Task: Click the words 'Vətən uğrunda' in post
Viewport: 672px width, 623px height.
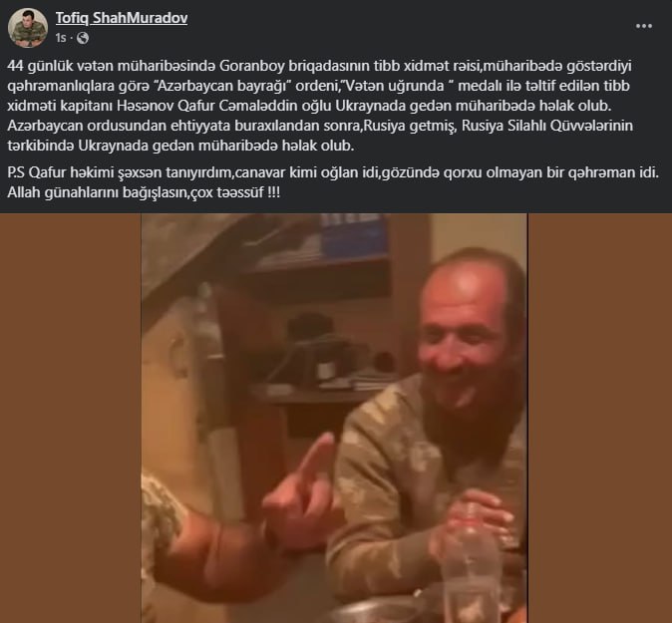Action: point(395,86)
